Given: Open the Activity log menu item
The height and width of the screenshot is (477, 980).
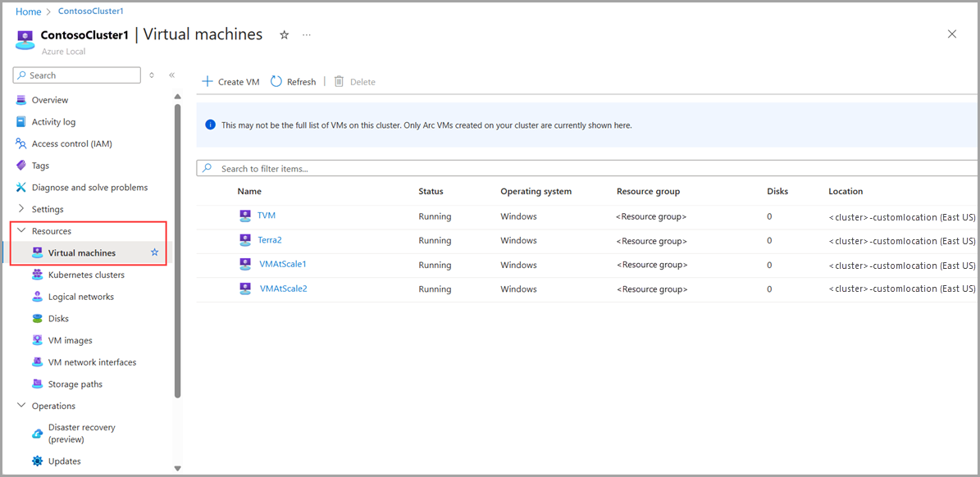Looking at the screenshot, I should pos(53,122).
